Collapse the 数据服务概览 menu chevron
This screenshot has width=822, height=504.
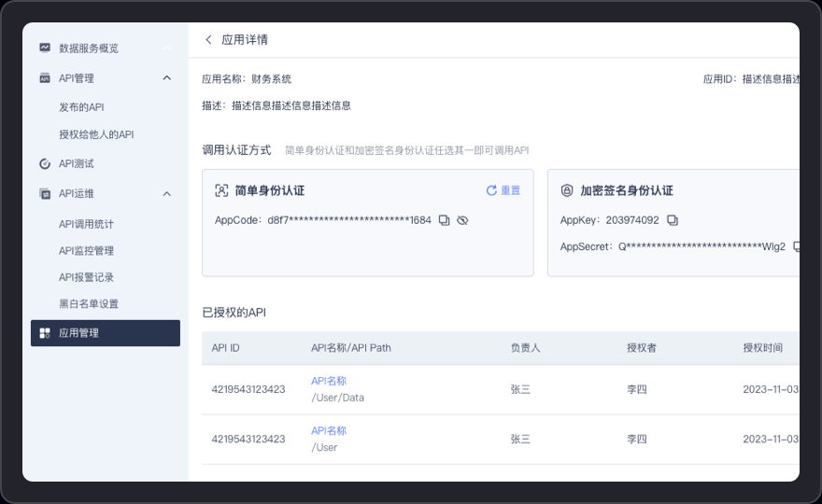pos(166,48)
